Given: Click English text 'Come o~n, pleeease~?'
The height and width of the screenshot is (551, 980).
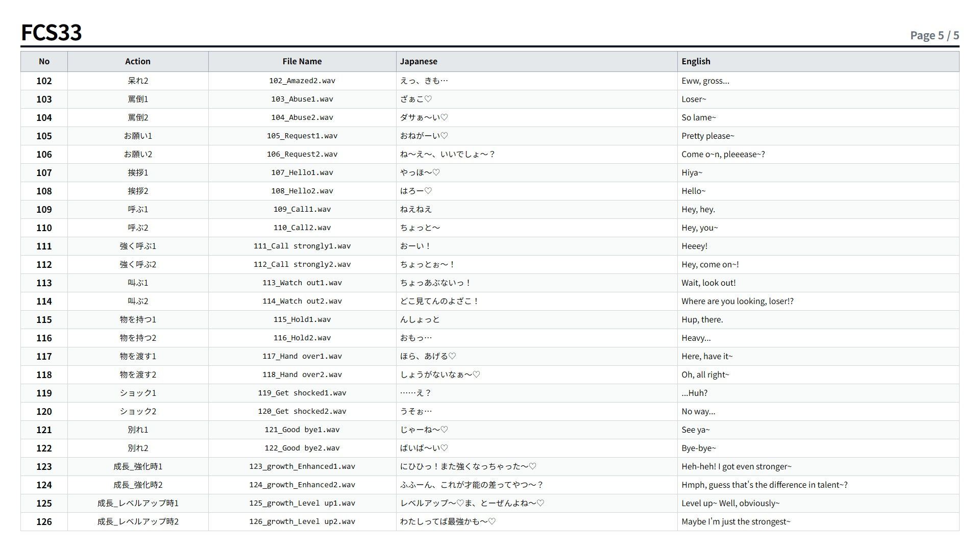Looking at the screenshot, I should [723, 154].
